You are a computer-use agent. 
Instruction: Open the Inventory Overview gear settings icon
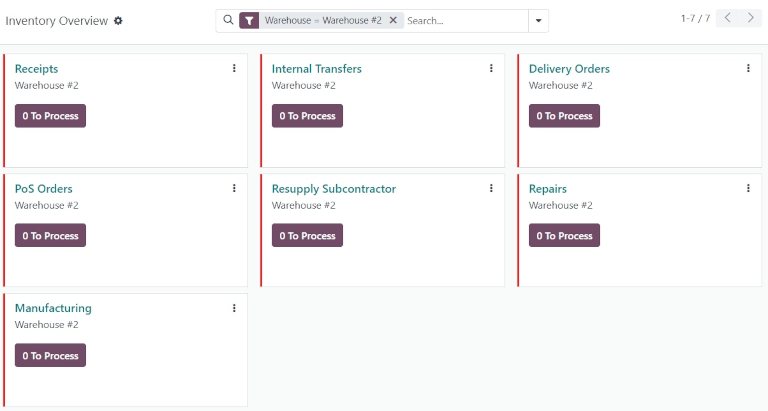[x=118, y=21]
